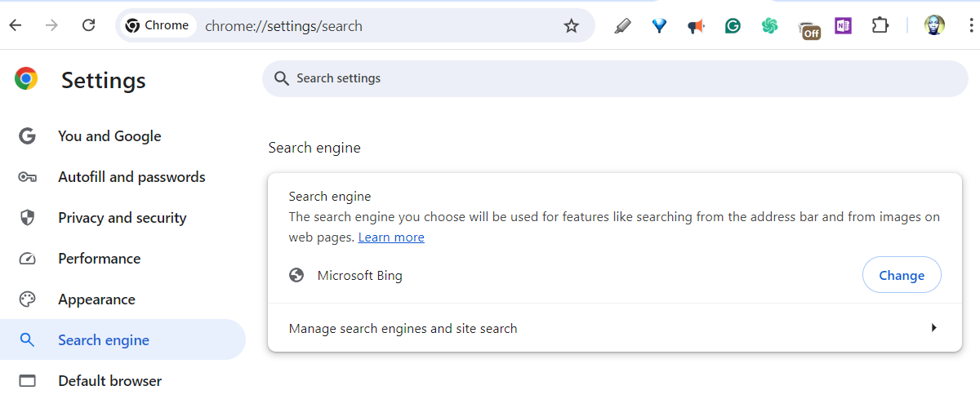Screen dimensions: 980x408
Task: Open the ChatGPT extension icon
Action: [769, 26]
